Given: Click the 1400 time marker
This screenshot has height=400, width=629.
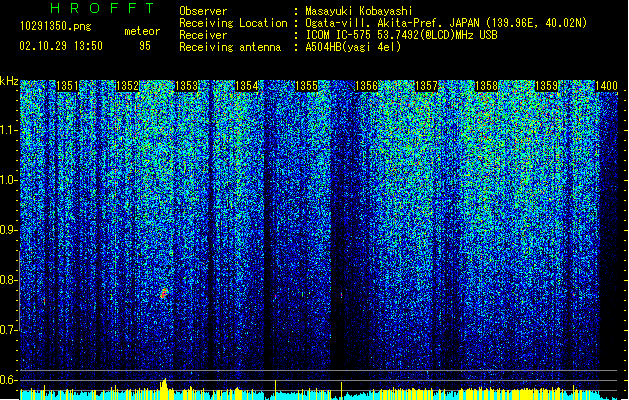Looking at the screenshot, I should 606,86.
